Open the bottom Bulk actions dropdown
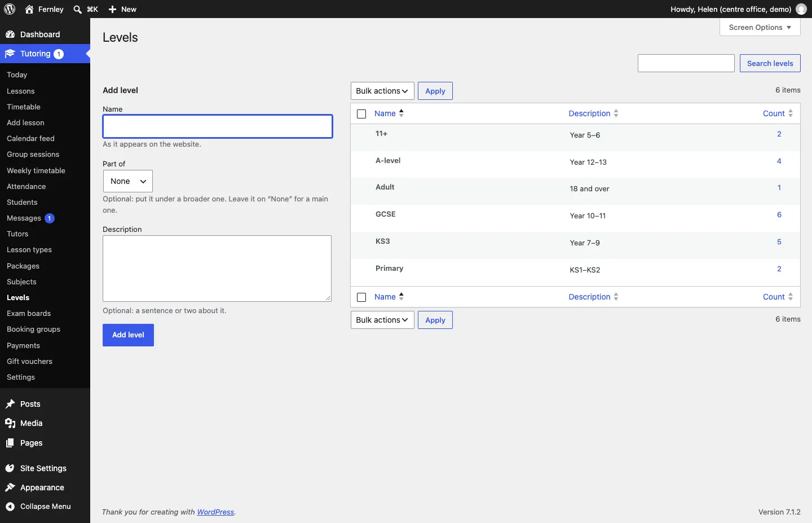The image size is (812, 523). 382,320
